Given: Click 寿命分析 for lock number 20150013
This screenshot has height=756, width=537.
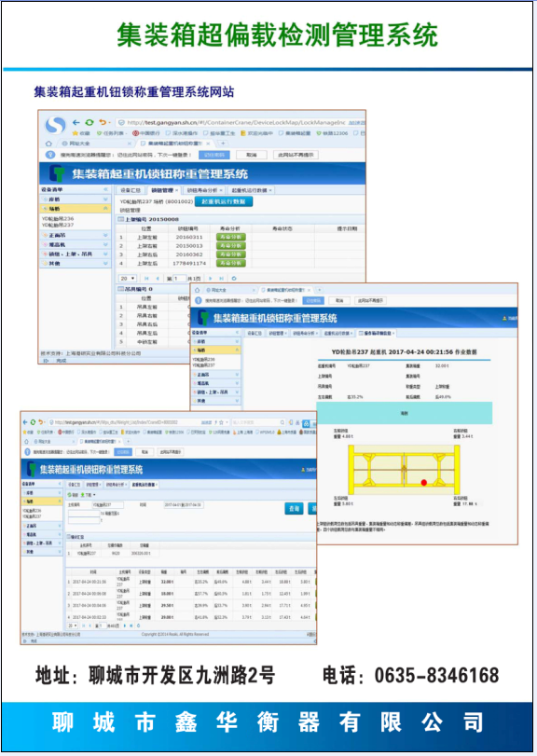Looking at the screenshot, I should 231,245.
